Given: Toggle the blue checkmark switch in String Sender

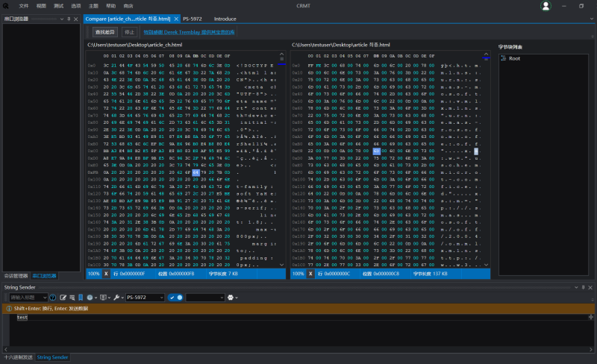Looking at the screenshot, I should click(x=175, y=298).
